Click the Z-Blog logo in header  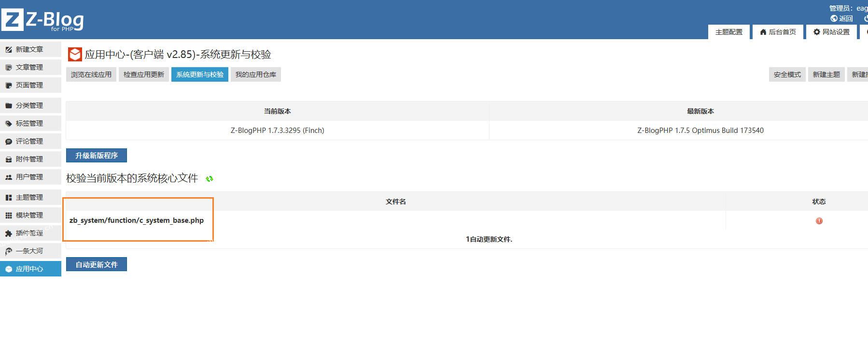point(42,20)
